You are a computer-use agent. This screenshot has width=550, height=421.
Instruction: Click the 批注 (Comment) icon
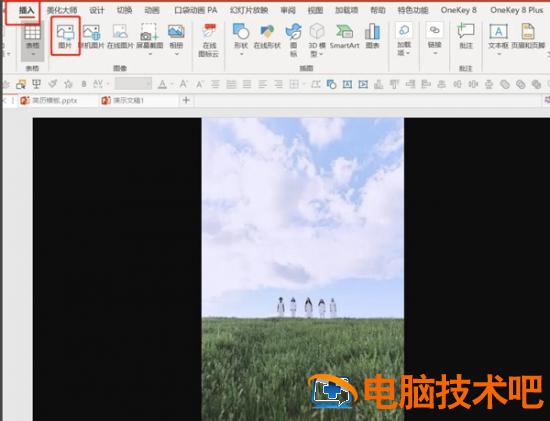coord(466,36)
